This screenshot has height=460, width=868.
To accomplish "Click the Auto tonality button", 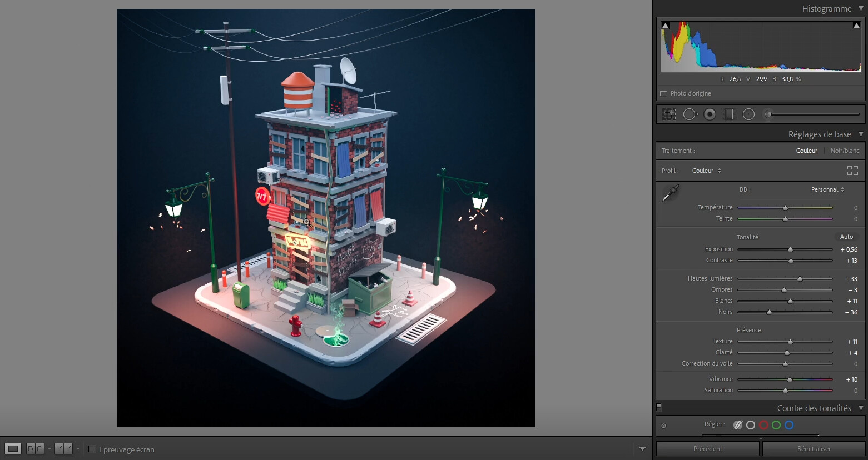I will 846,236.
